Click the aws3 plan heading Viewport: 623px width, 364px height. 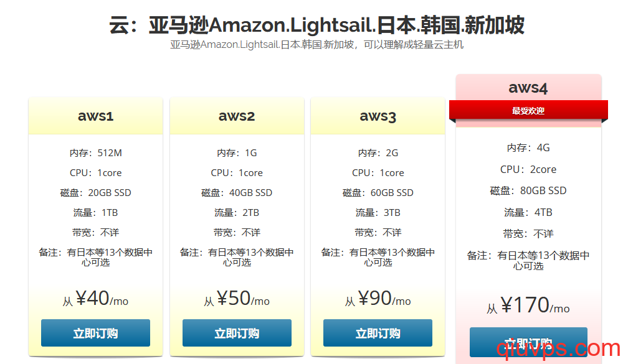pos(378,116)
